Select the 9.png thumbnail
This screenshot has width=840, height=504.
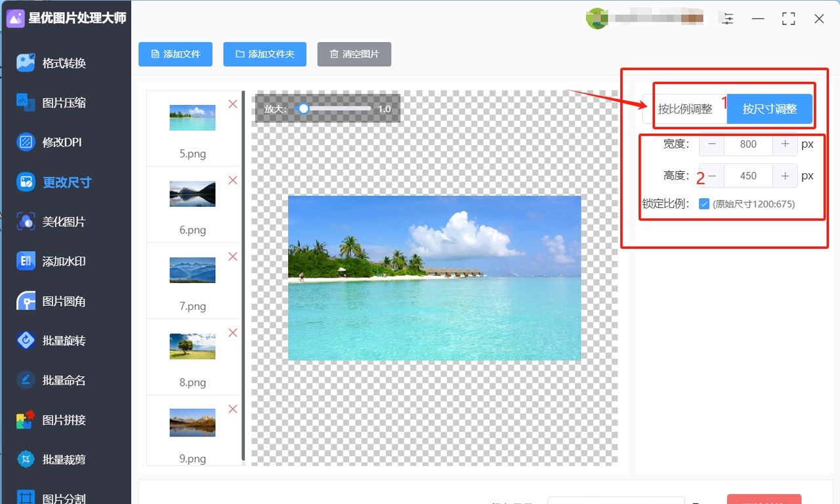pos(192,423)
